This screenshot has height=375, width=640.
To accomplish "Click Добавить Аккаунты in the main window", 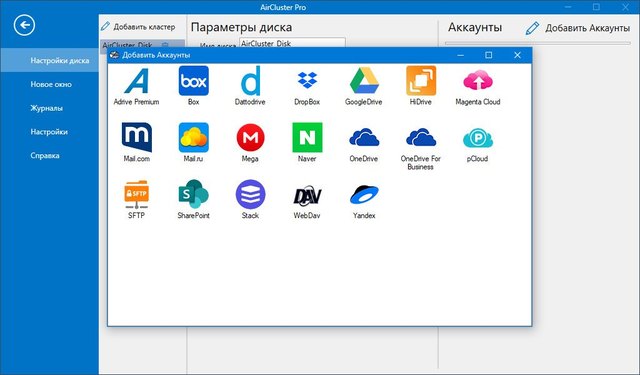I will pyautogui.click(x=578, y=28).
